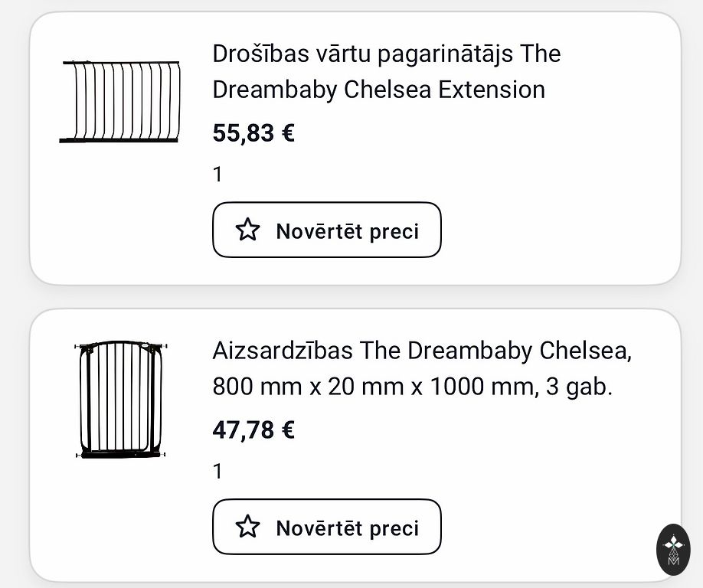
Task: Click the "Aizsardzības The Dreambaby Chelsea," title line
Action: coord(421,351)
